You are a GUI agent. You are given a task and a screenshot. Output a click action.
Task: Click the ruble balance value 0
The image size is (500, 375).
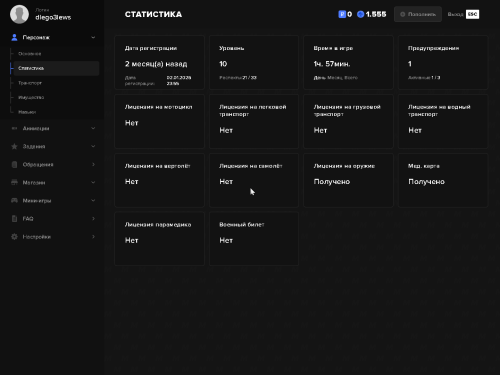[349, 14]
